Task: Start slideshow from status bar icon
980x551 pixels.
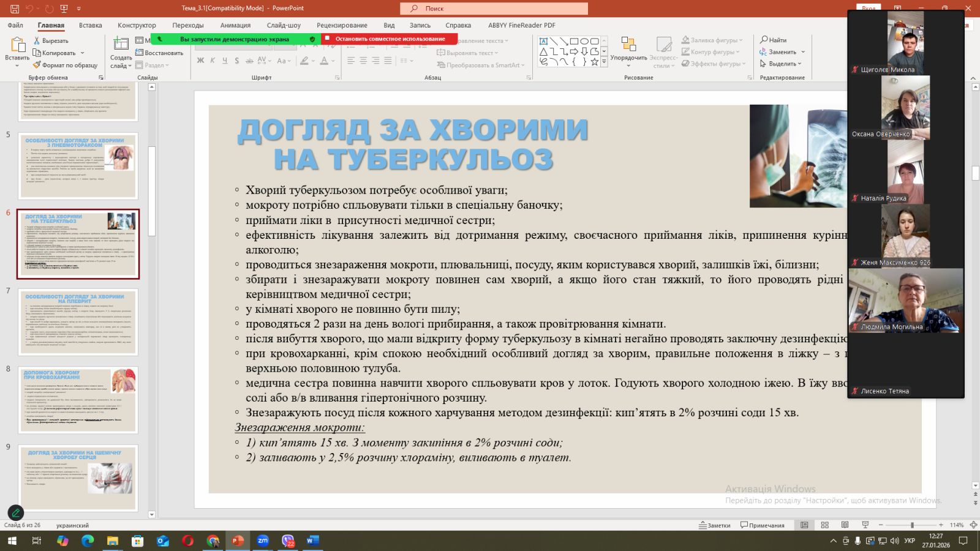Action: [865, 525]
